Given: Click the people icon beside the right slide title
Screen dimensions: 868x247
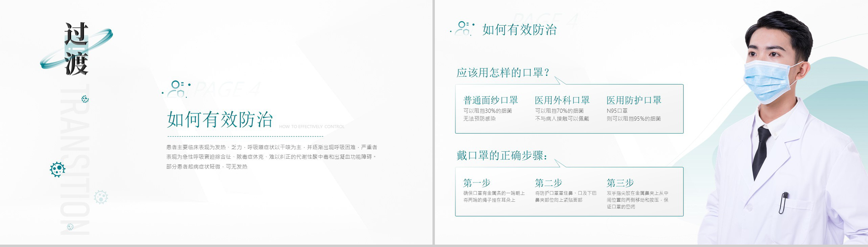Looking at the screenshot, I should (462, 28).
